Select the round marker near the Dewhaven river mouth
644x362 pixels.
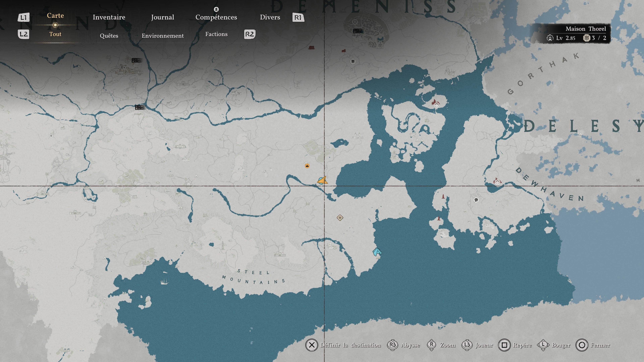click(497, 182)
